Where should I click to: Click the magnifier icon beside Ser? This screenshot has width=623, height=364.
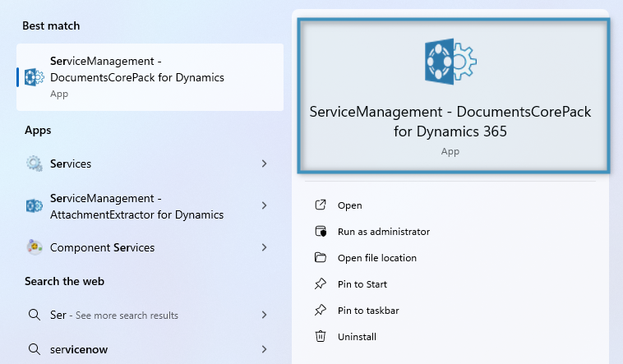tap(35, 316)
